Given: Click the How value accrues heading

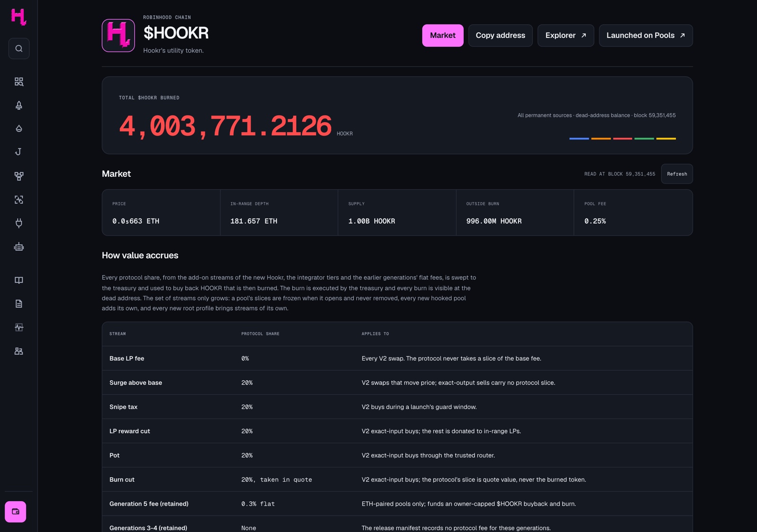Looking at the screenshot, I should (140, 255).
